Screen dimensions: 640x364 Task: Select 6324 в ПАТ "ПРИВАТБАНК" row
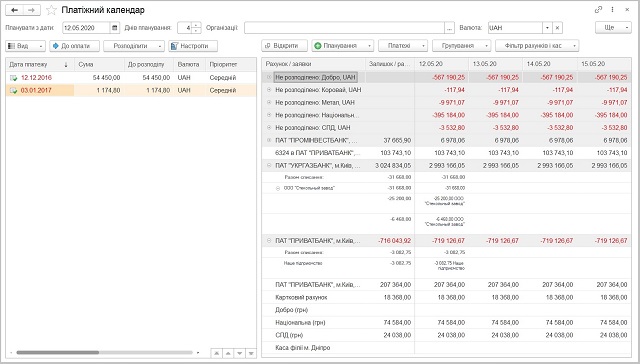pos(447,153)
